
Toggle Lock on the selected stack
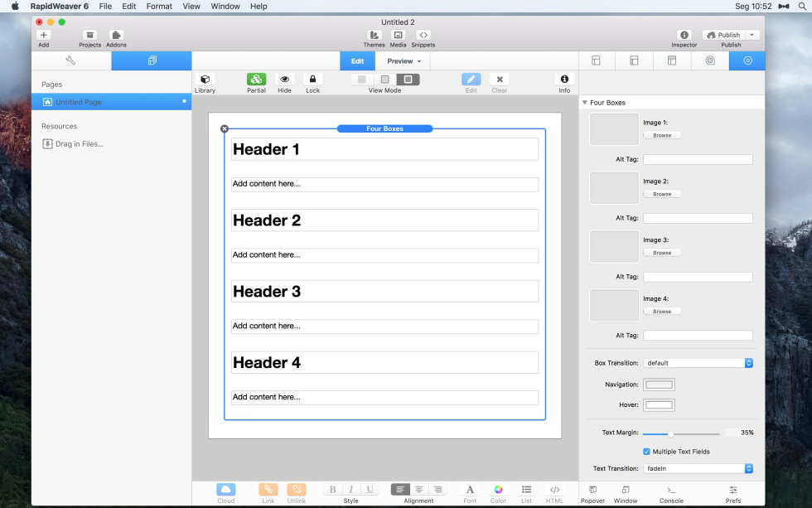tap(313, 80)
